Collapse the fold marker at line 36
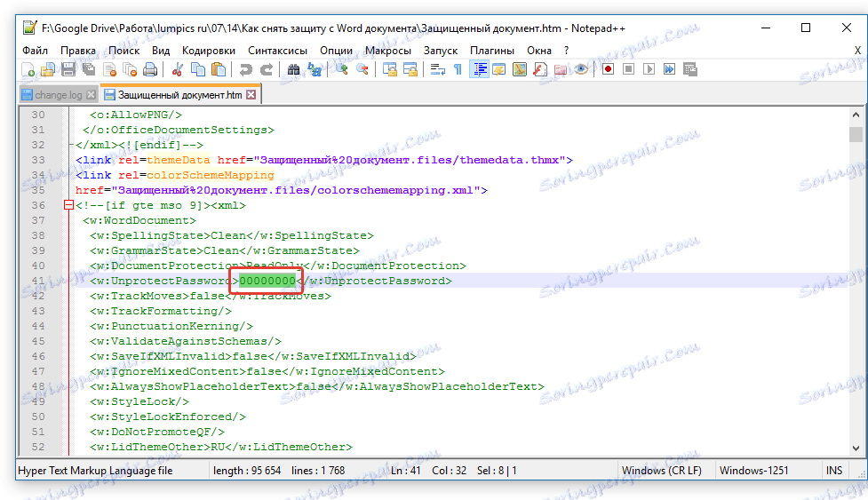Image resolution: width=868 pixels, height=500 pixels. [x=68, y=205]
